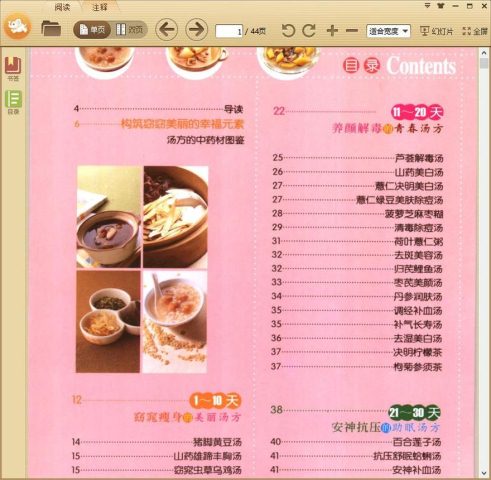The image size is (491, 480).
Task: Open the 阅读 tab
Action: coord(62,7)
